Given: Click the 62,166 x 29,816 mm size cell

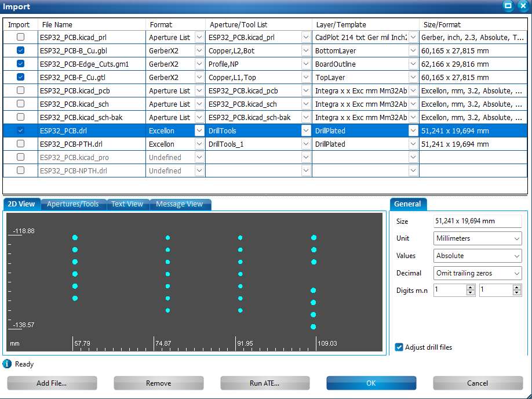Looking at the screenshot, I should (x=473, y=64).
